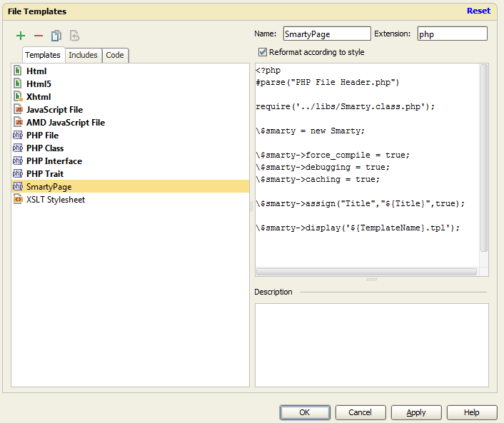Click the debugging = true code line
The width and height of the screenshot is (504, 423).
tap(323, 168)
